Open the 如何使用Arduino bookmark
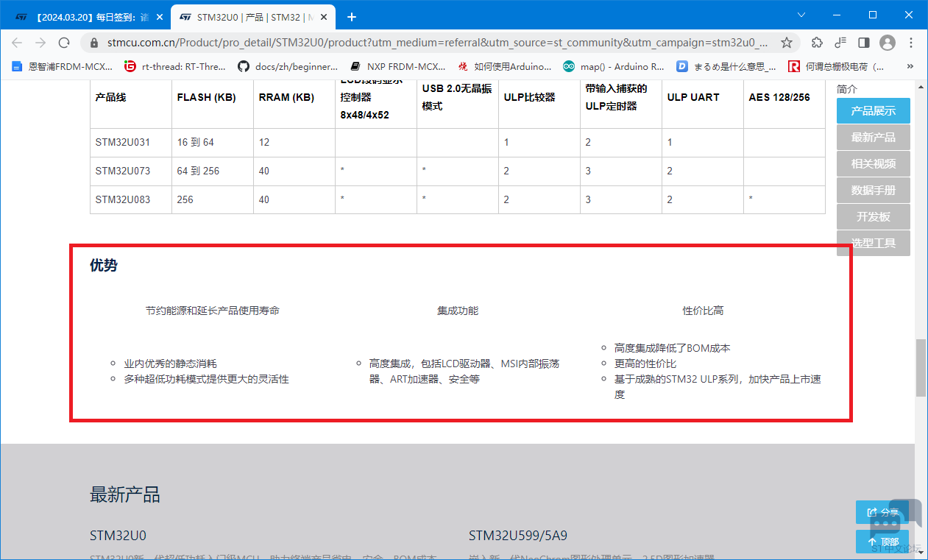The width and height of the screenshot is (928, 560). (x=505, y=66)
